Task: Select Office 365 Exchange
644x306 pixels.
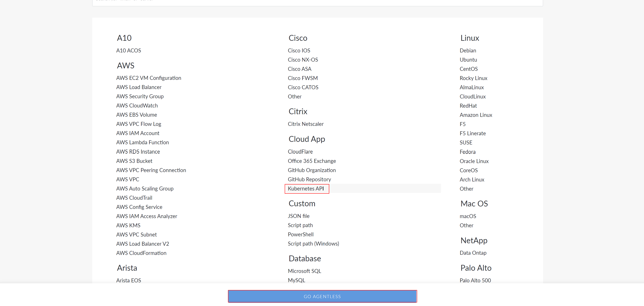Action: pos(312,161)
